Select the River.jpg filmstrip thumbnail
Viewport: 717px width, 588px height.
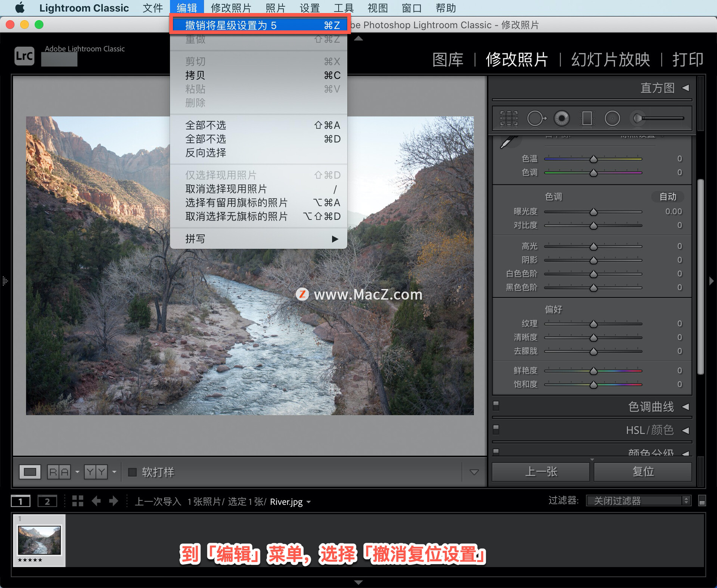(39, 540)
